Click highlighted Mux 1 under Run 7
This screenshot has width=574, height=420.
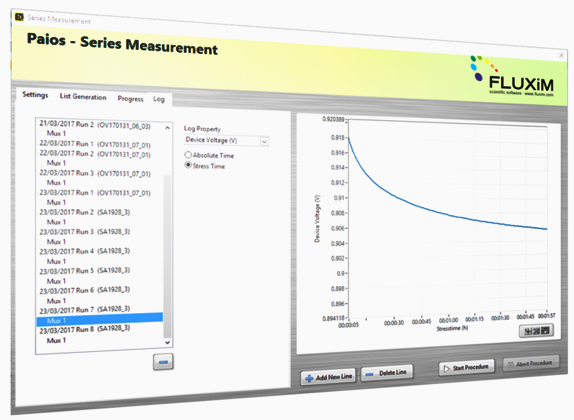tap(100, 320)
